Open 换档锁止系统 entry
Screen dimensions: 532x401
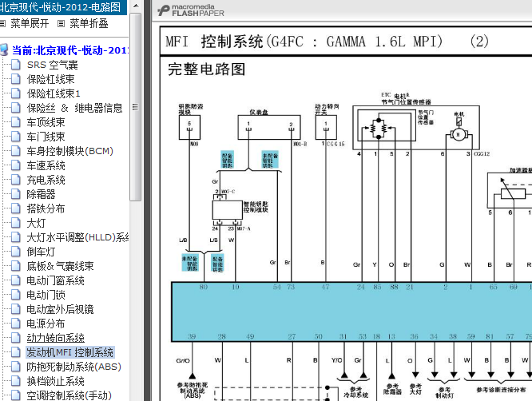coord(56,381)
